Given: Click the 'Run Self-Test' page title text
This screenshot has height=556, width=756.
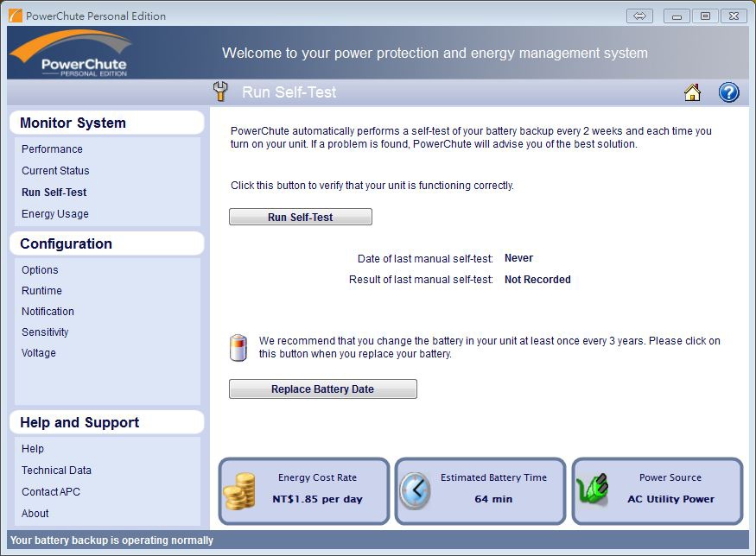Looking at the screenshot, I should pyautogui.click(x=289, y=92).
